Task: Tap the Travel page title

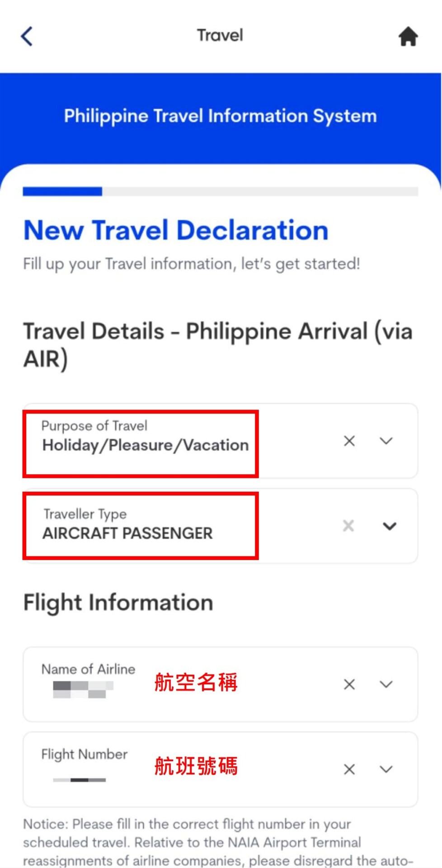Action: [x=220, y=35]
